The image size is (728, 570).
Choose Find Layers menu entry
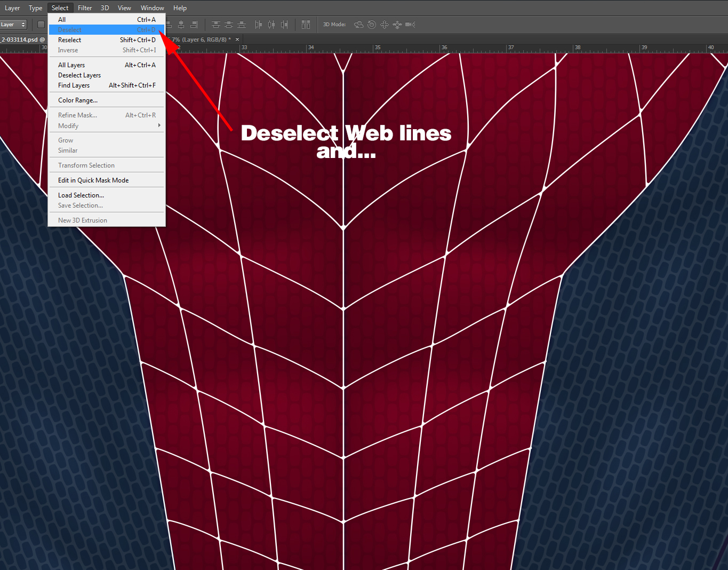107,85
